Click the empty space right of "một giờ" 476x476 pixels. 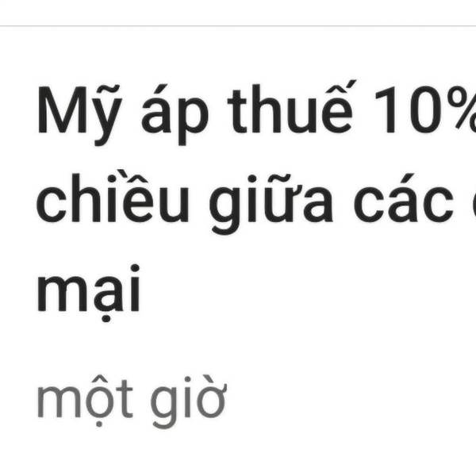click(x=349, y=402)
